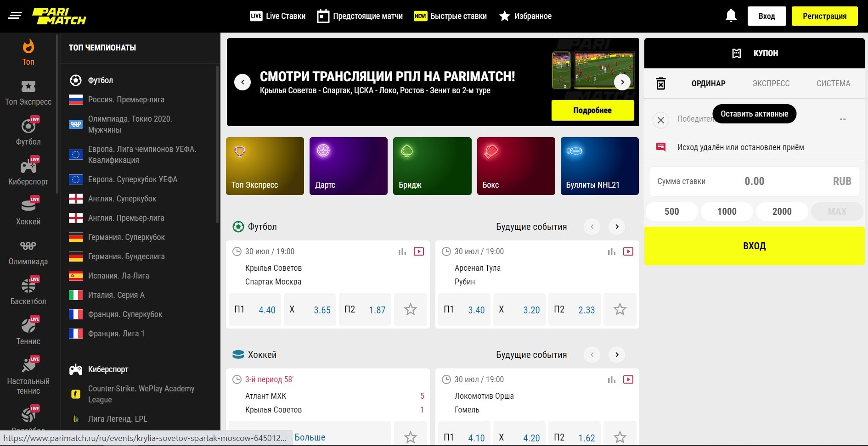Open video stream for Арсенал Тула – Рубин

click(x=628, y=251)
